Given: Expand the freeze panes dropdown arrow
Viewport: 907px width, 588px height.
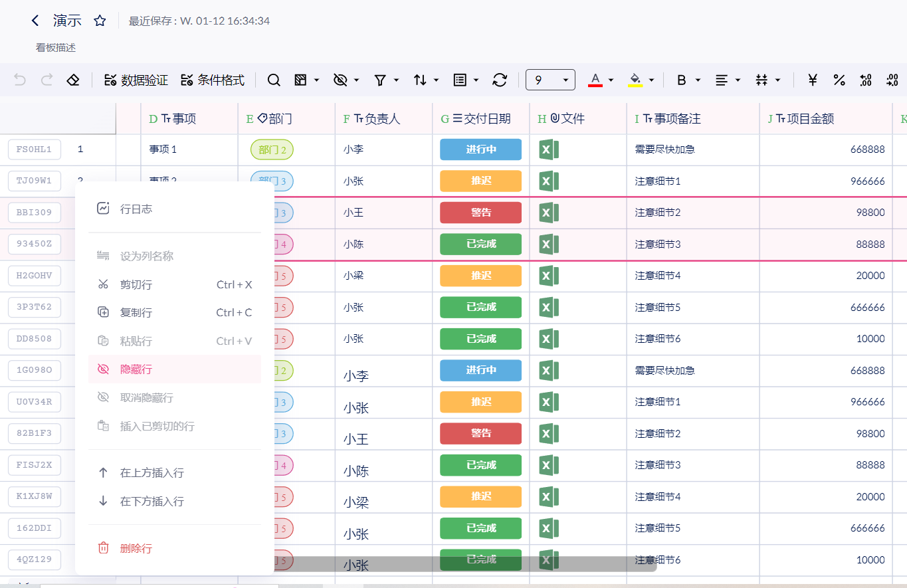Looking at the screenshot, I should click(x=317, y=80).
